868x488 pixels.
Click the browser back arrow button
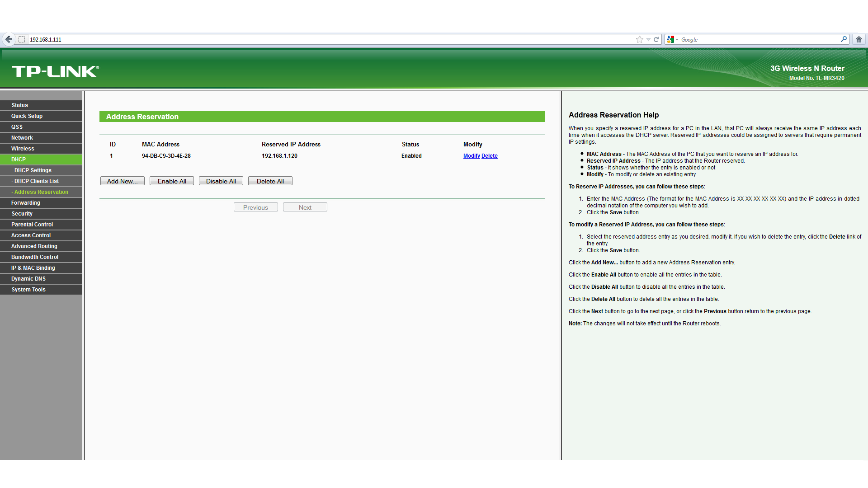point(9,39)
